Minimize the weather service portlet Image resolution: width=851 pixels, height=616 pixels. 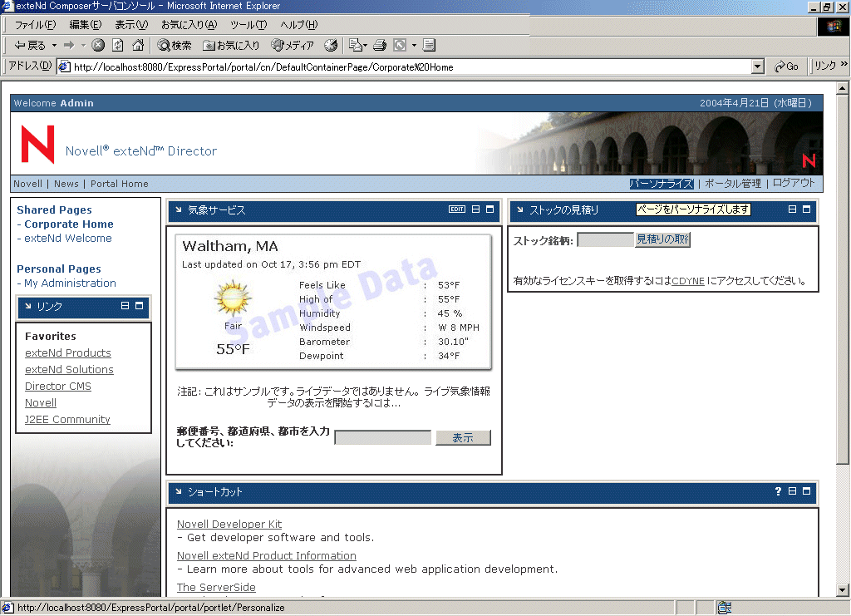(476, 209)
